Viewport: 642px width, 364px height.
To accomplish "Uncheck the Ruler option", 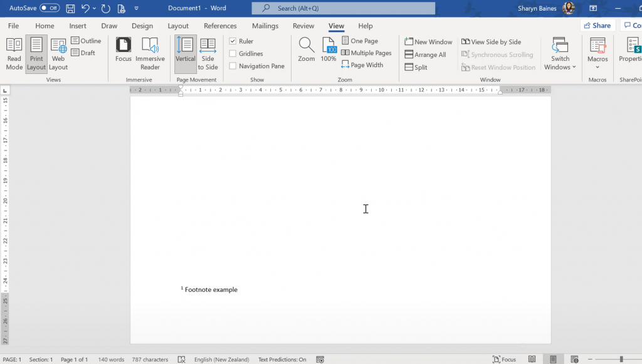I will pos(232,40).
